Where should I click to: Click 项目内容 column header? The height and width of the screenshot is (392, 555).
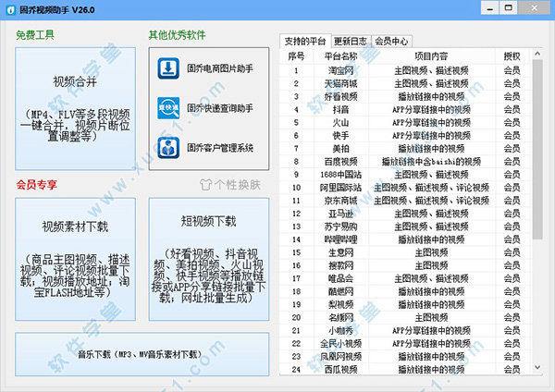431,56
